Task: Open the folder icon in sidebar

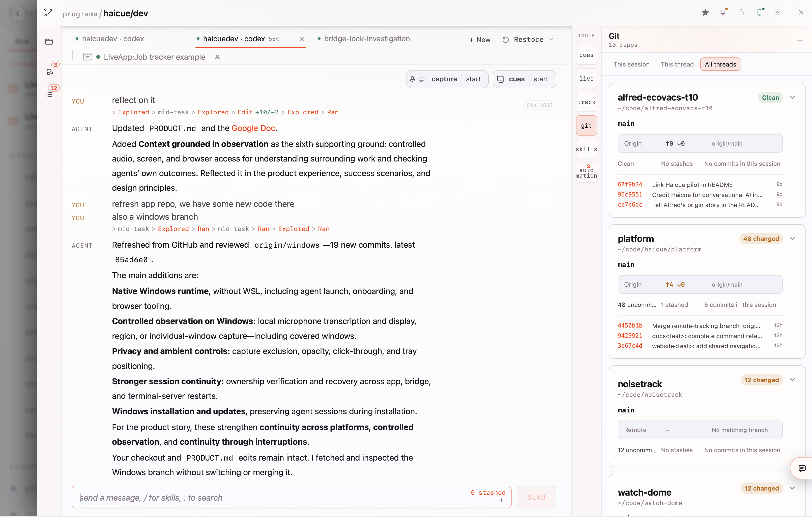Action: (49, 41)
